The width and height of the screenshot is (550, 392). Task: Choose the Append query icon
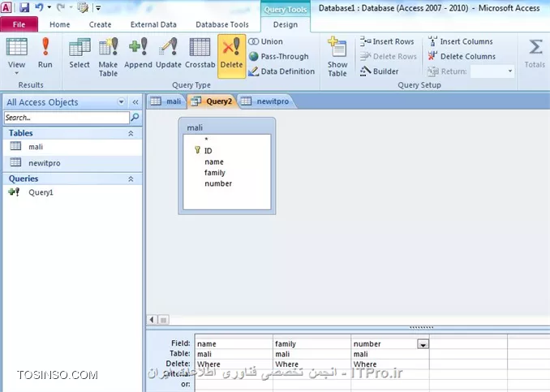point(139,55)
